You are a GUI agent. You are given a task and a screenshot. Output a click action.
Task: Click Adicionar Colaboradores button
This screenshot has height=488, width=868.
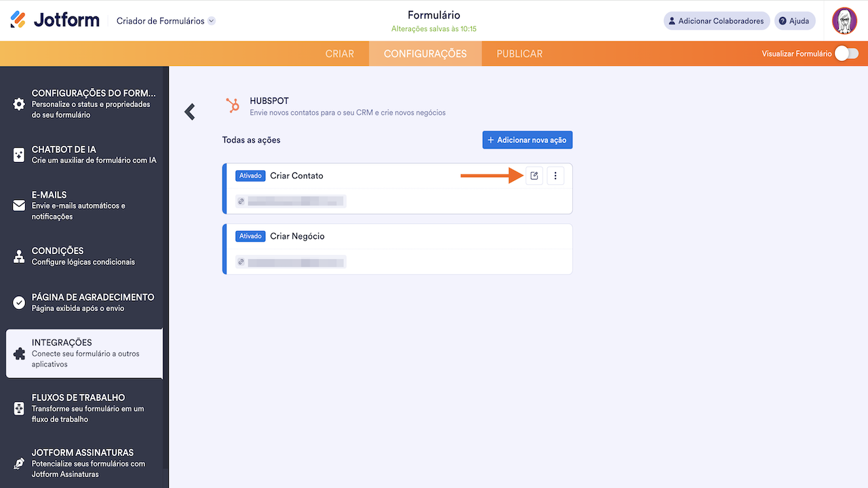pos(717,21)
